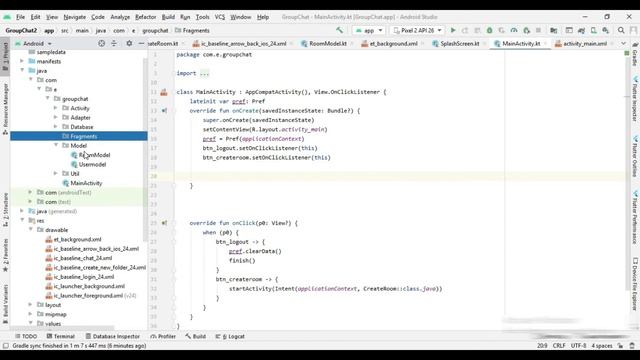Open the Pixel 2 API 26 device dropdown
Viewport: 640px width, 360px height.
(417, 30)
